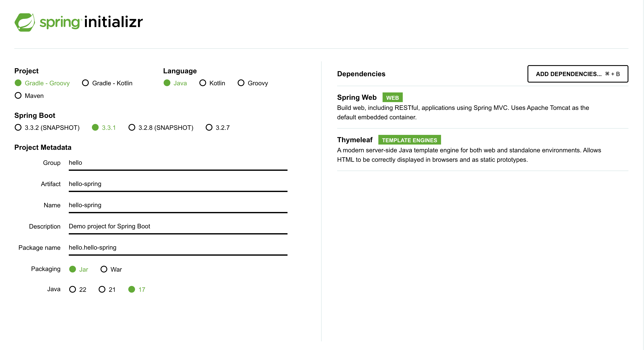Choose Spring Boot 3.3.2 (SNAPSHOT)
Screen dimensions: 644x350
[x=47, y=128]
